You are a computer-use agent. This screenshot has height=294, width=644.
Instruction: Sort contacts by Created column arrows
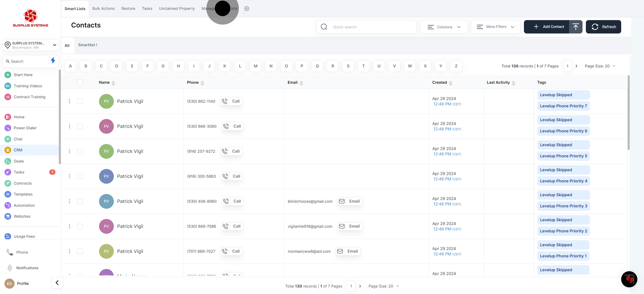click(x=451, y=83)
